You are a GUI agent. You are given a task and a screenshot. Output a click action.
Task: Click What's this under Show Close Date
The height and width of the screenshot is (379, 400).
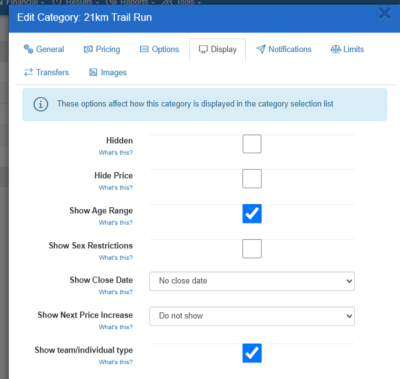(116, 292)
